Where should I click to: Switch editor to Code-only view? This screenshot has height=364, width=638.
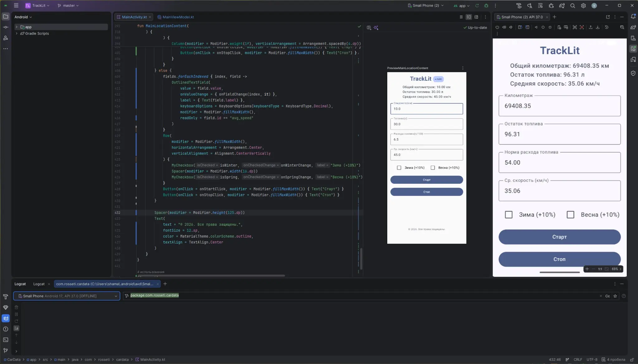tap(461, 17)
